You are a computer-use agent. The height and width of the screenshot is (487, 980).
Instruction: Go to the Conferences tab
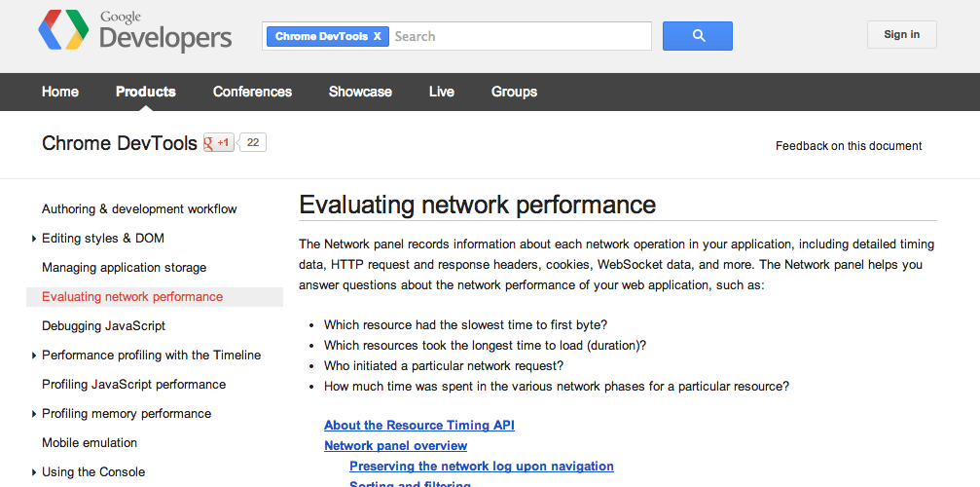(252, 92)
